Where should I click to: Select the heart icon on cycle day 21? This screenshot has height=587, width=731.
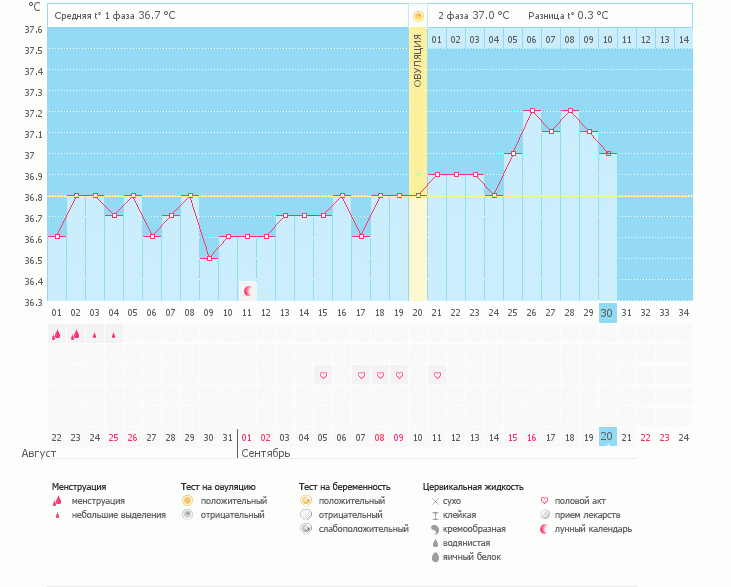click(437, 375)
